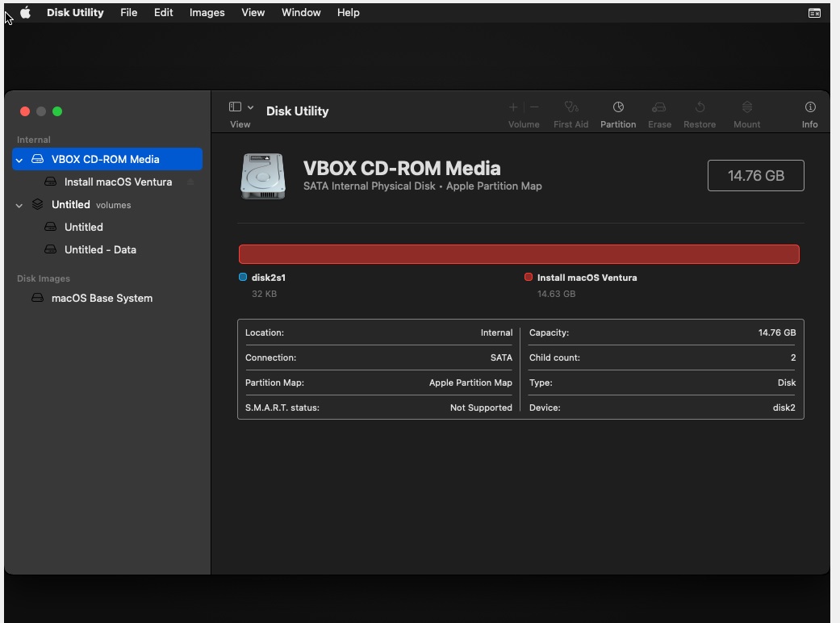Click the large VBOX CD-ROM disk icon
The height and width of the screenshot is (623, 840).
pos(263,176)
